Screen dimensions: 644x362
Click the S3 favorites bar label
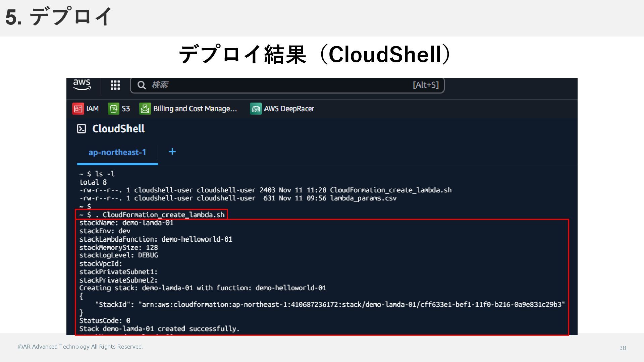tap(125, 109)
